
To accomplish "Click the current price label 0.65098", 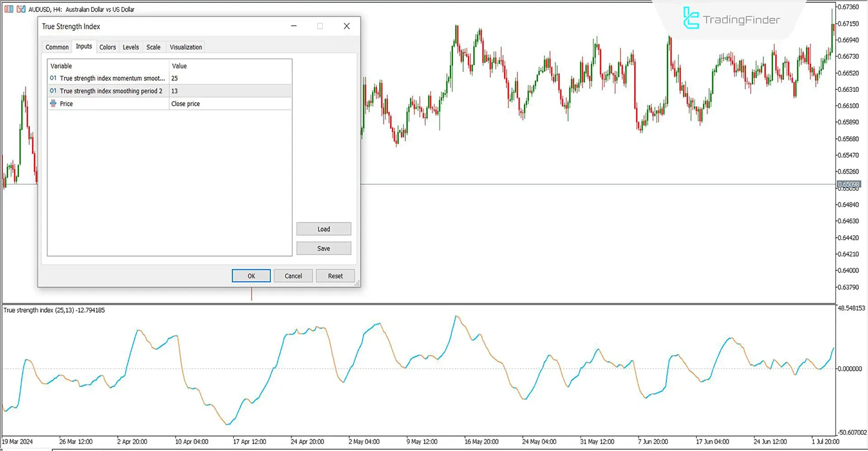I will point(849,185).
